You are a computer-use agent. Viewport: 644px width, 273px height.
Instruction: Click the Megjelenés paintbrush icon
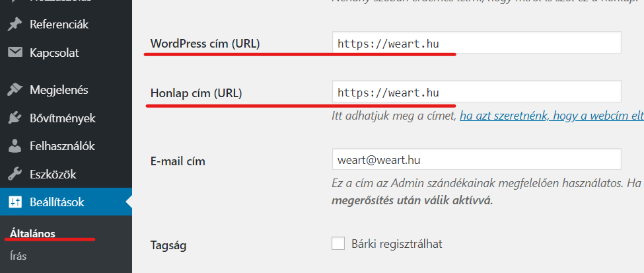pos(15,90)
